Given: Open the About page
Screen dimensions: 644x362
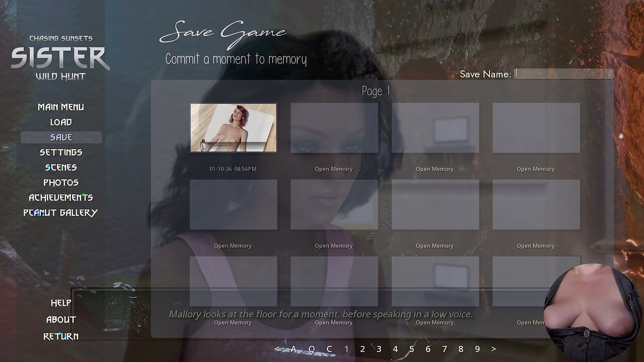Looking at the screenshot, I should [61, 320].
